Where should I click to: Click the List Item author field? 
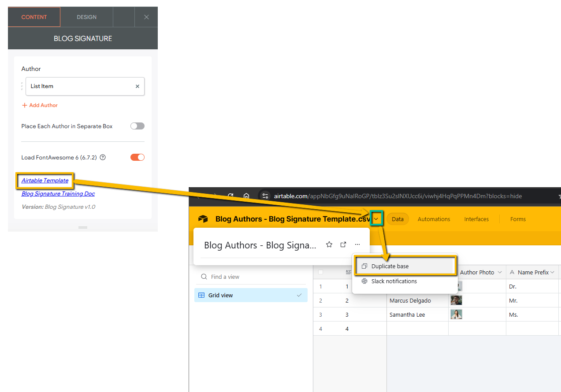tap(85, 86)
